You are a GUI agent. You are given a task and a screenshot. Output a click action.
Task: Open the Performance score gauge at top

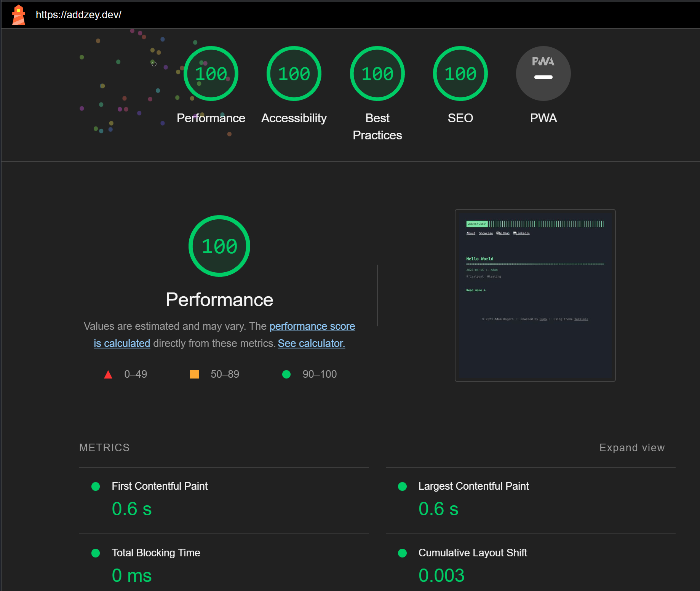pos(211,74)
